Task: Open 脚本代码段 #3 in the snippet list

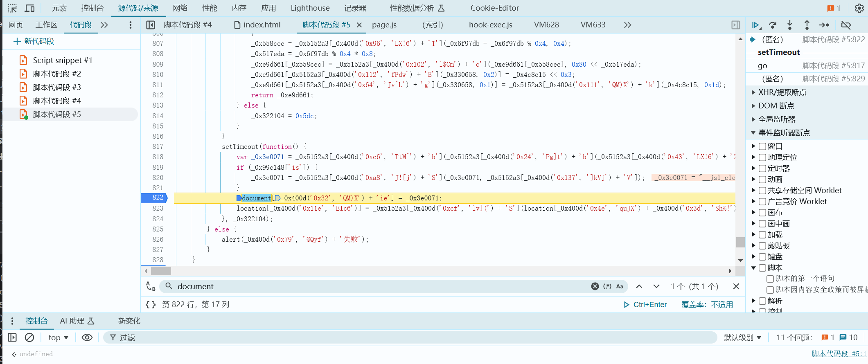Action: click(57, 87)
